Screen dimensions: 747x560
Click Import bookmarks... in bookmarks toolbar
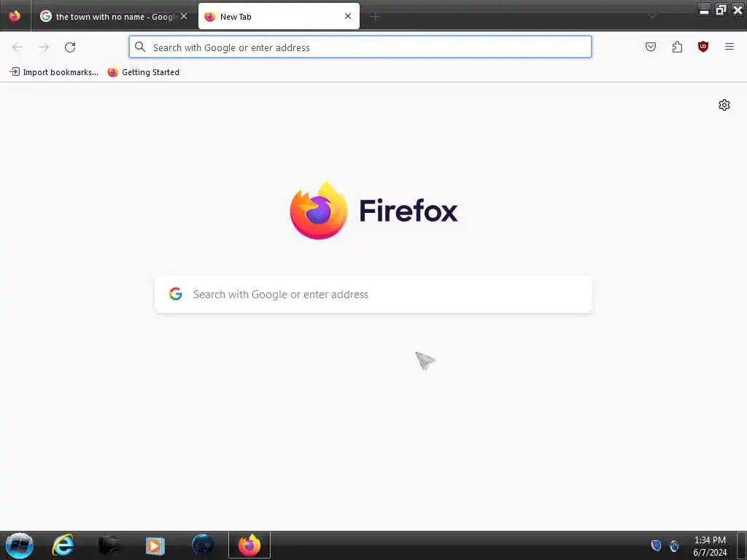[54, 72]
